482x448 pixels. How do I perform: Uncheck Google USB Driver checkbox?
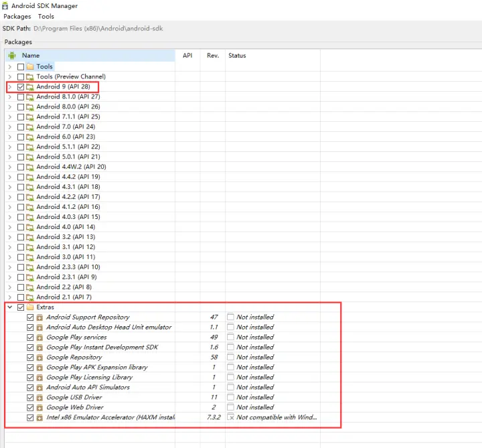[30, 398]
